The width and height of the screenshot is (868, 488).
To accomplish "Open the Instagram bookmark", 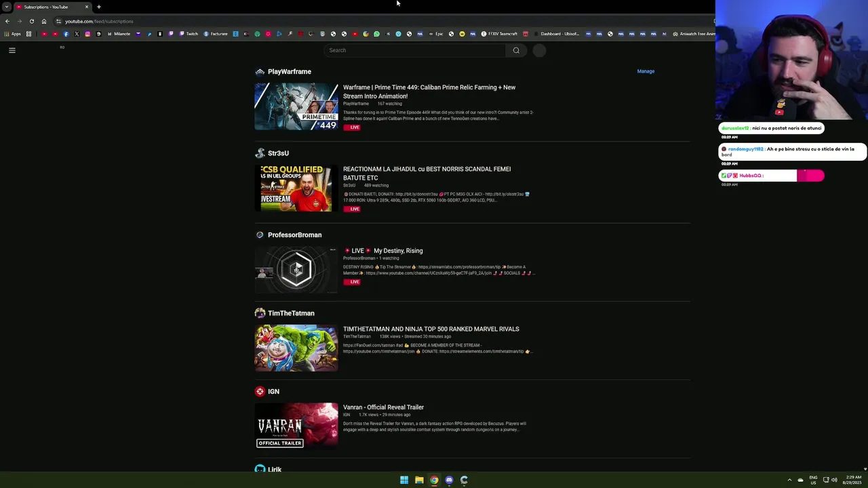I will pos(87,34).
